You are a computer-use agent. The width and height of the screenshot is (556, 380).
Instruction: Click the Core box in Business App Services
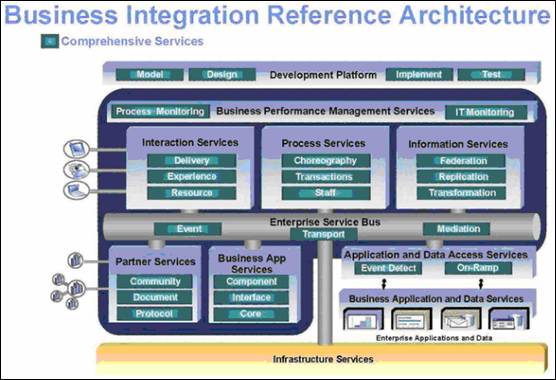click(x=251, y=314)
